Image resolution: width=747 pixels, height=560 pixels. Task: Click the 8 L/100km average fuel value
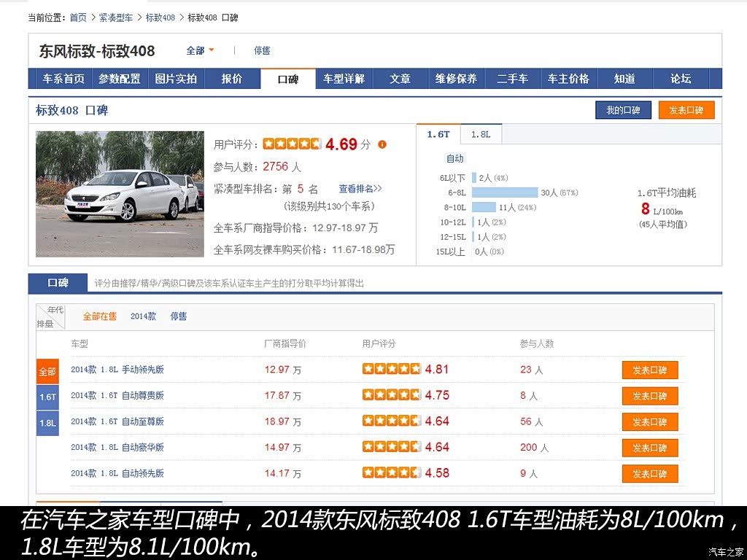[662, 209]
